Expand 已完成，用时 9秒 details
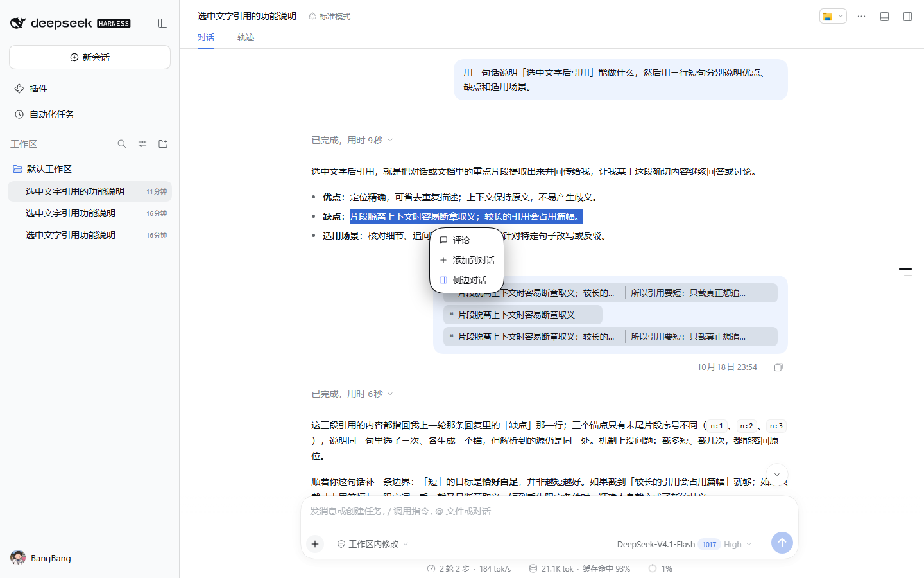924x578 pixels. point(352,140)
